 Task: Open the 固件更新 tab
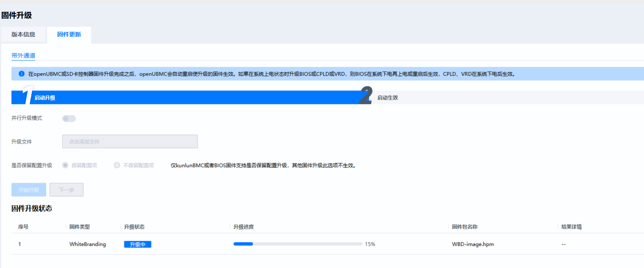point(69,35)
